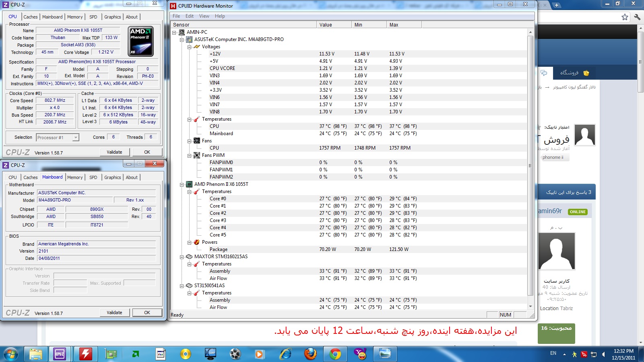Click the HWMonitor scrollbar down arrow
Viewport: 644px width, 362px height.
530,307
